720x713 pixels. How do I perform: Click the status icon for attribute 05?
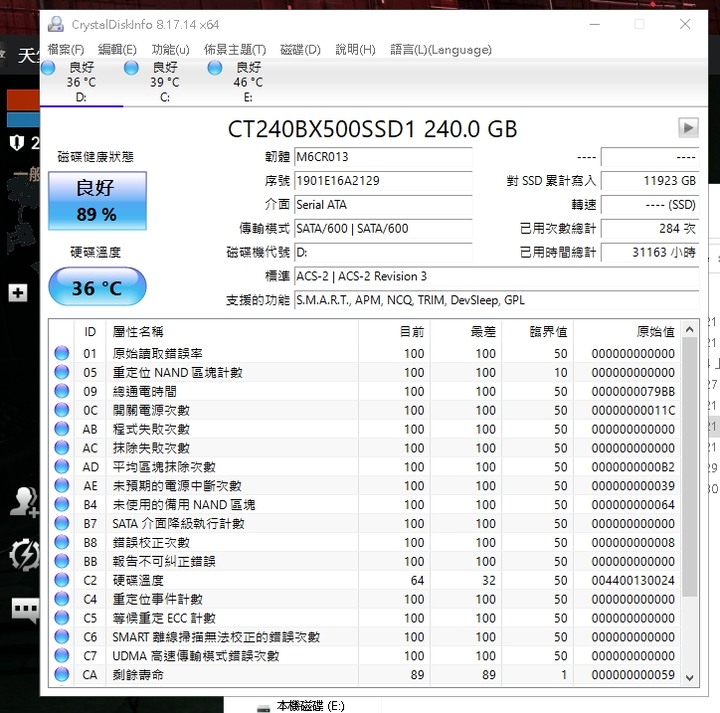[62, 372]
